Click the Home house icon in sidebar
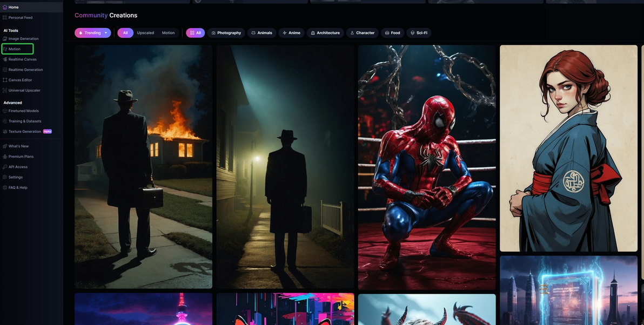The image size is (644, 325). (x=5, y=8)
